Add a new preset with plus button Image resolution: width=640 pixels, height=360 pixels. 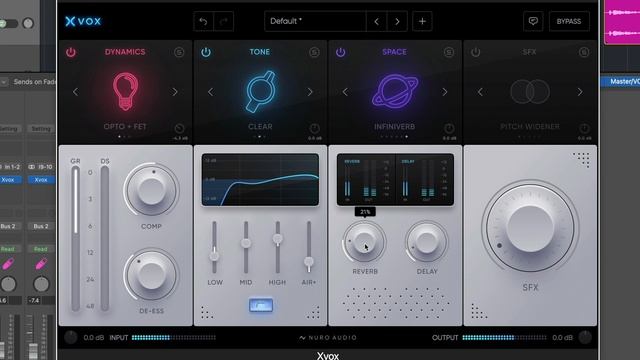coord(422,21)
